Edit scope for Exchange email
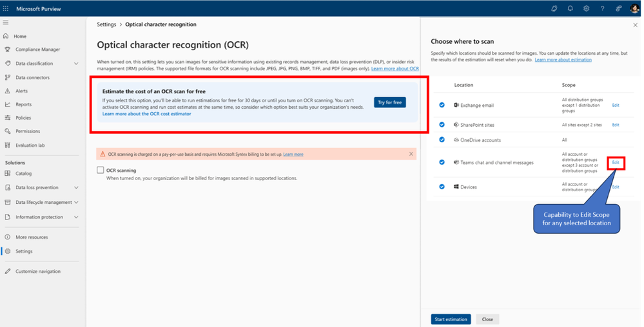The height and width of the screenshot is (327, 644). (615, 105)
